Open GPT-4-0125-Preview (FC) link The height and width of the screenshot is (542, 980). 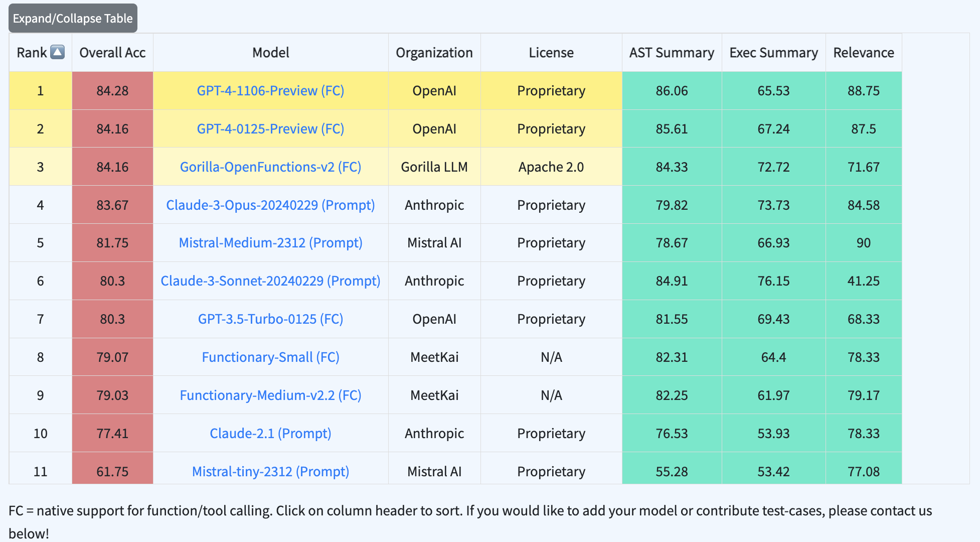point(270,129)
